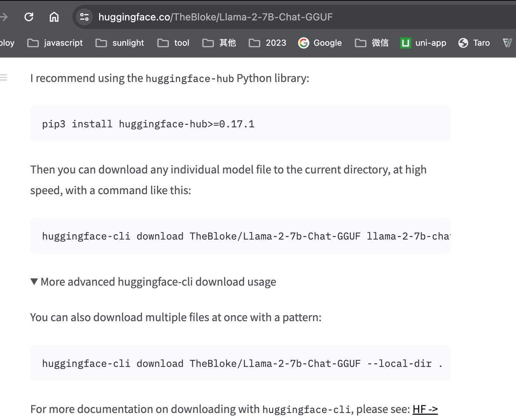The width and height of the screenshot is (516, 420).
Task: Navigate forward in browser history
Action: [4, 17]
